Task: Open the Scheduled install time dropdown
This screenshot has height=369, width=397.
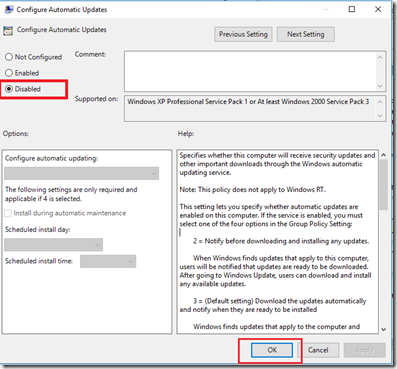Action: (x=108, y=261)
